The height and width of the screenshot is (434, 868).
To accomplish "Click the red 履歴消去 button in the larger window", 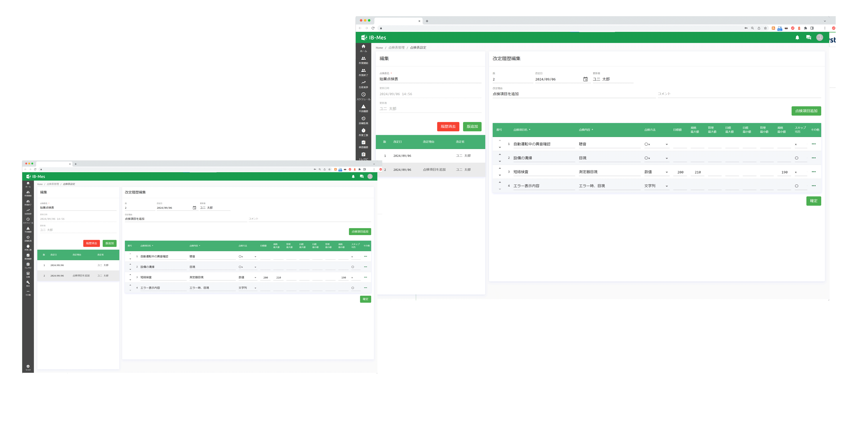I will pyautogui.click(x=448, y=127).
